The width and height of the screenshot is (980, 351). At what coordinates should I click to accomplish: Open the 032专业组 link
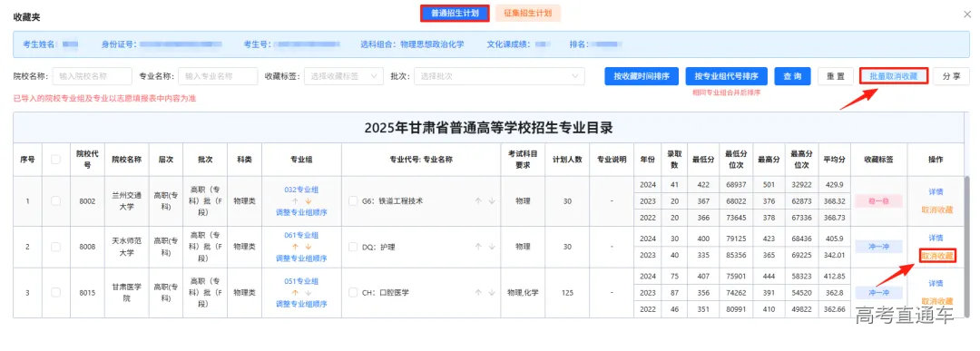(x=301, y=190)
